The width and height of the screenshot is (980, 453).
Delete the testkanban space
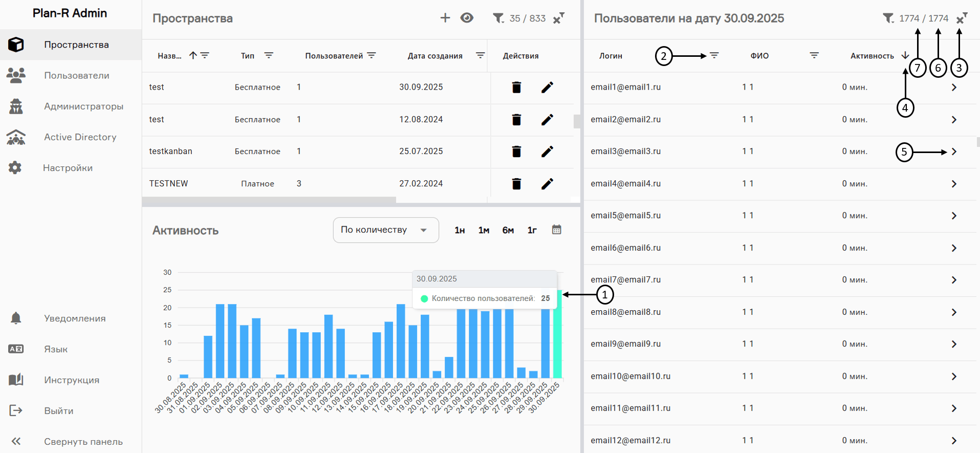click(516, 152)
